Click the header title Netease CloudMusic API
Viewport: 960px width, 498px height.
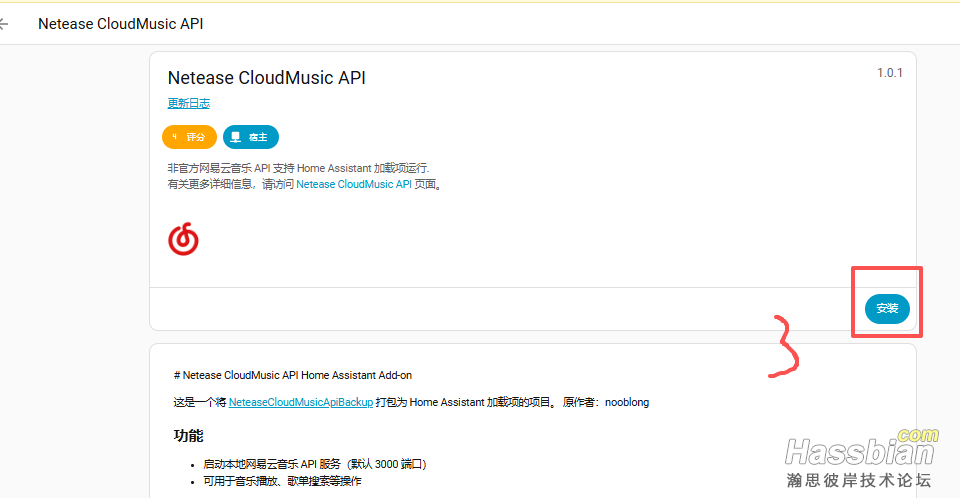[121, 24]
